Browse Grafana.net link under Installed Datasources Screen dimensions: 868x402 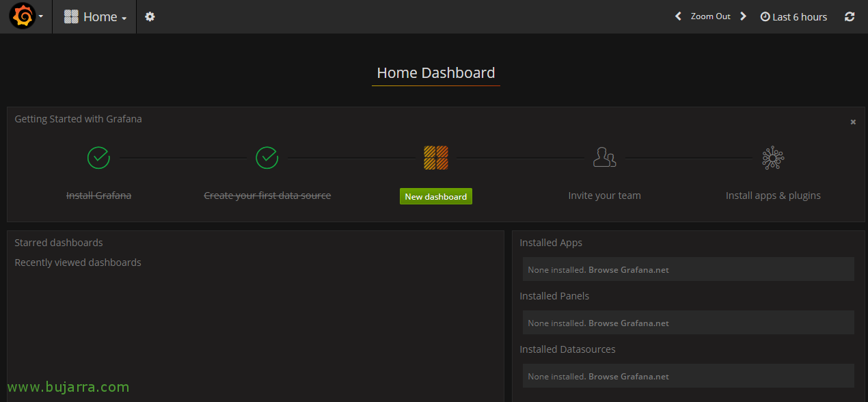(629, 377)
